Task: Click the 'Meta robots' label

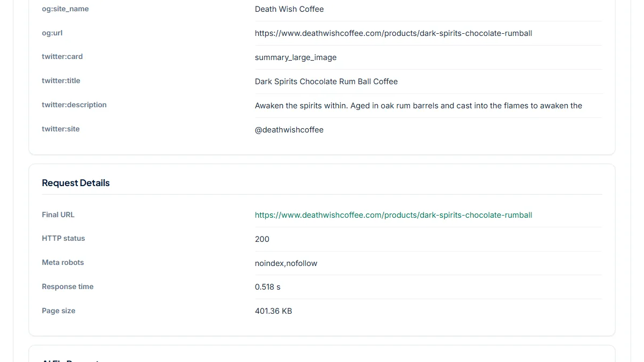Action: click(63, 262)
